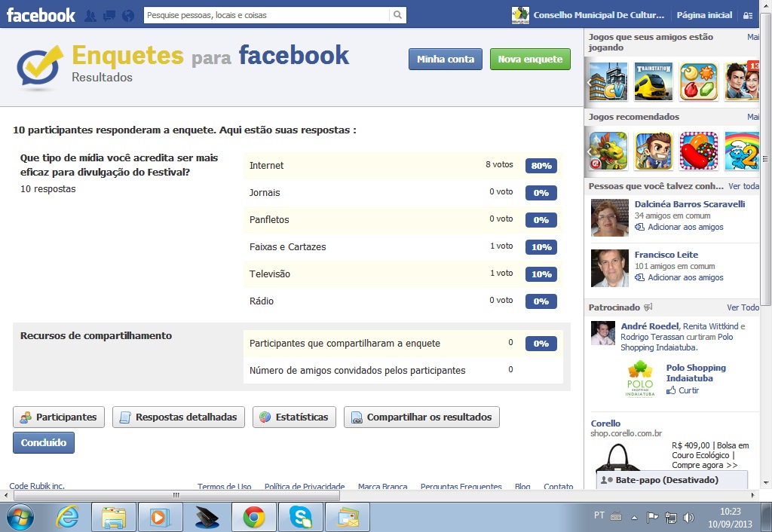Go to Página inicial
This screenshot has height=532, width=772.
click(x=704, y=15)
